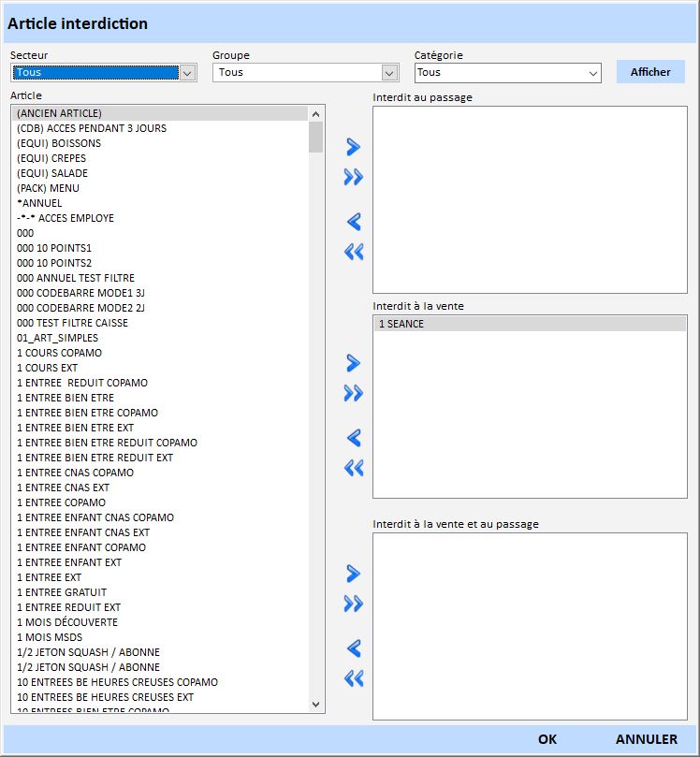Click double left arrow for Interdit au passage
Image resolution: width=700 pixels, height=757 pixels.
point(353,252)
